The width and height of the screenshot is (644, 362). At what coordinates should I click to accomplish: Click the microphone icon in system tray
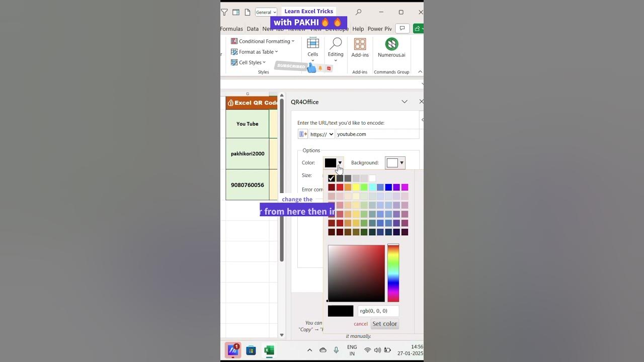coord(336,350)
